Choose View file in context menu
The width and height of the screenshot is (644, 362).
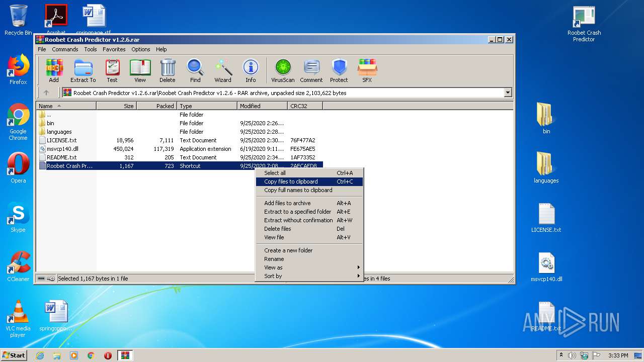[309, 237]
